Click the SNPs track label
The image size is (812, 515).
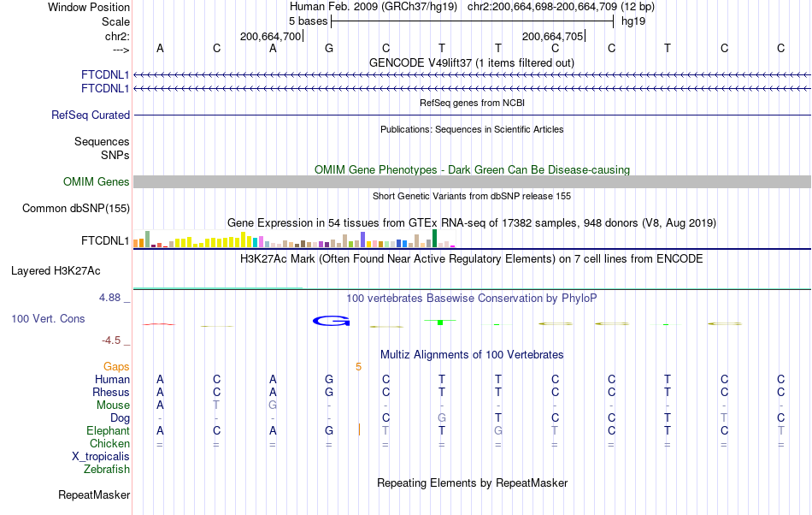[x=115, y=155]
